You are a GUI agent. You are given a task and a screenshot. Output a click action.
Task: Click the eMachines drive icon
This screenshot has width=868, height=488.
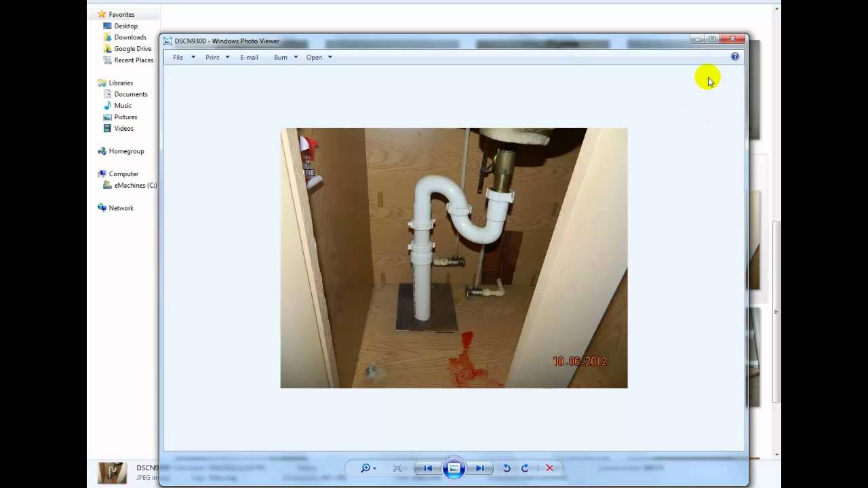click(107, 186)
